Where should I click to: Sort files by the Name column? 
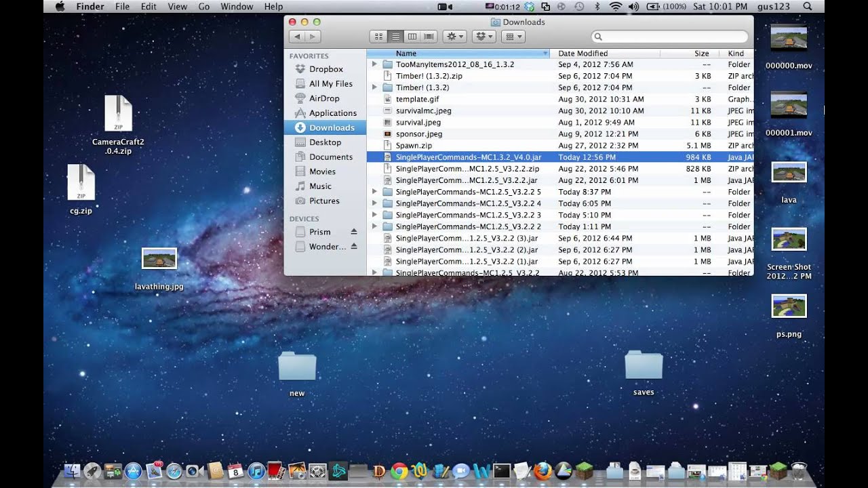[458, 54]
